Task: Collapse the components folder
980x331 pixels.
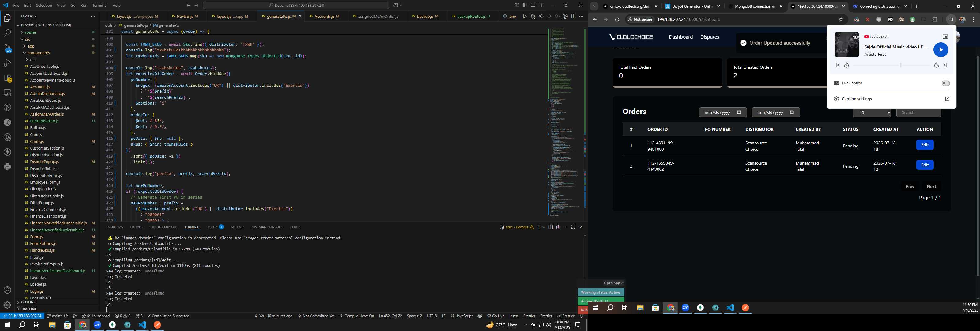Action: [x=38, y=53]
